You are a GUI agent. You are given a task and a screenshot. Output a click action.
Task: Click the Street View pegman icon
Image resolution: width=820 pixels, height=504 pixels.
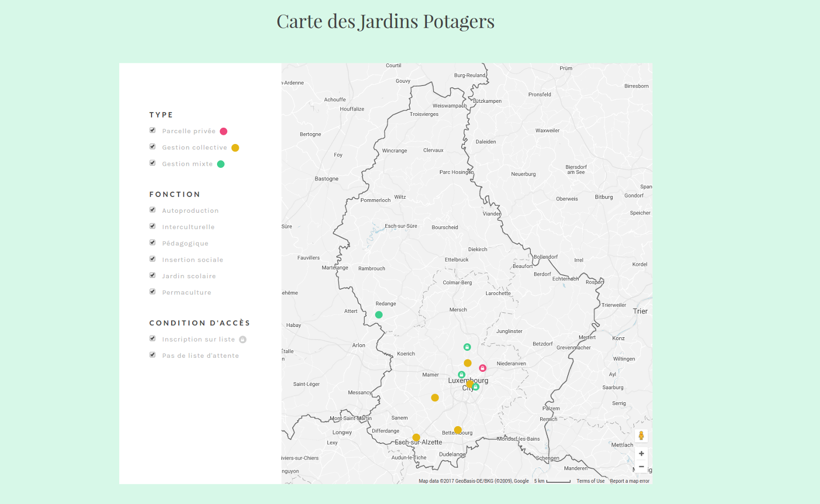click(x=641, y=436)
